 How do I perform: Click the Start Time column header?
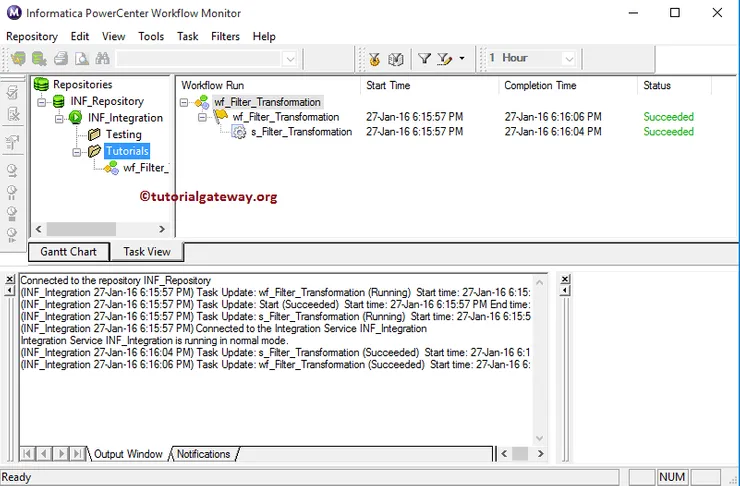point(388,86)
